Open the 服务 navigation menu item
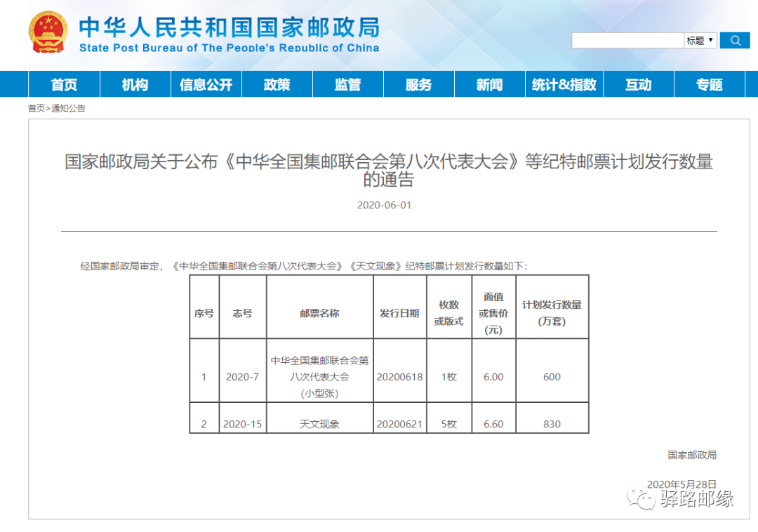Image resolution: width=758 pixels, height=532 pixels. (x=418, y=84)
